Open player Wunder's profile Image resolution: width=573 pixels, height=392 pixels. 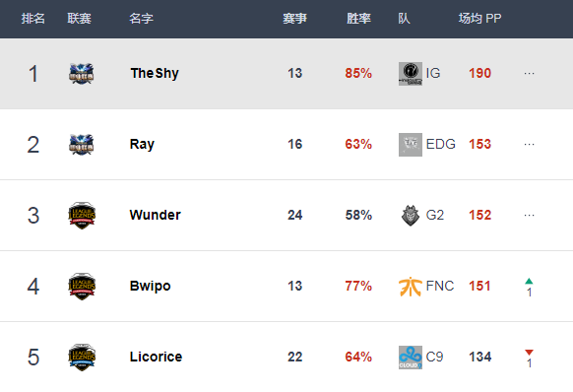155,215
